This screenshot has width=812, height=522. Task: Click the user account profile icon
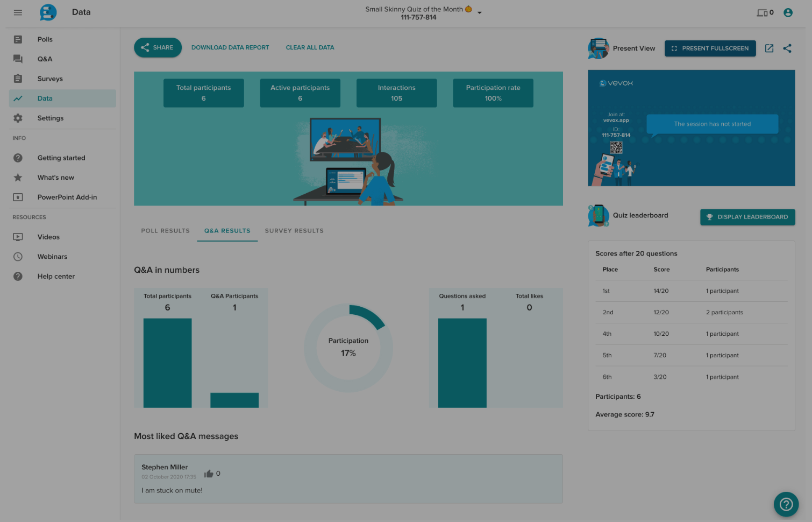(x=788, y=12)
